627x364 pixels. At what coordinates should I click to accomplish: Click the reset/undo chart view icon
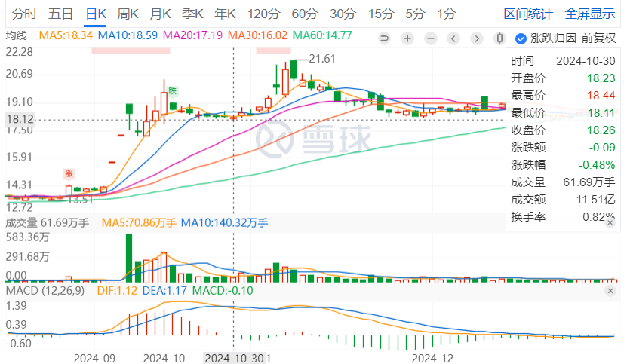[x=384, y=38]
